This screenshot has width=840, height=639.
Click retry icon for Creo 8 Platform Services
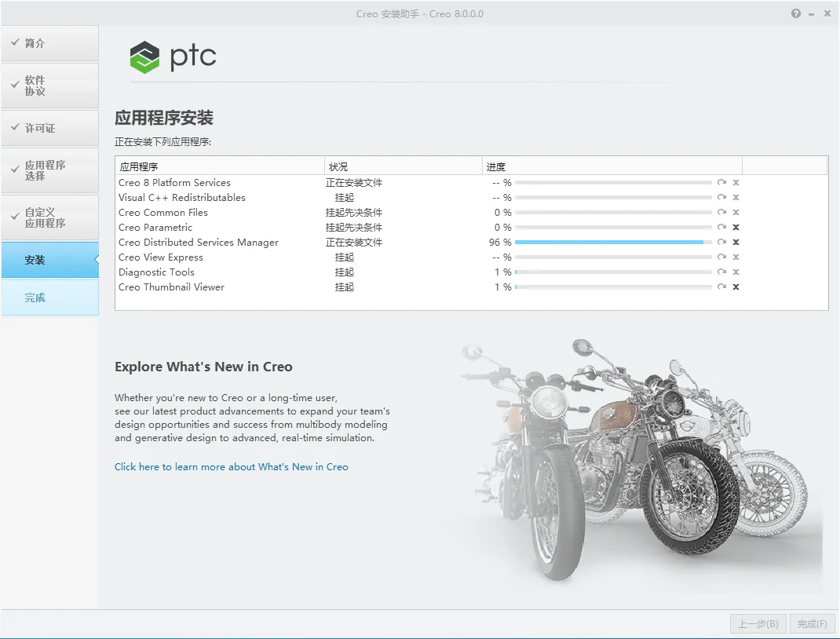721,182
